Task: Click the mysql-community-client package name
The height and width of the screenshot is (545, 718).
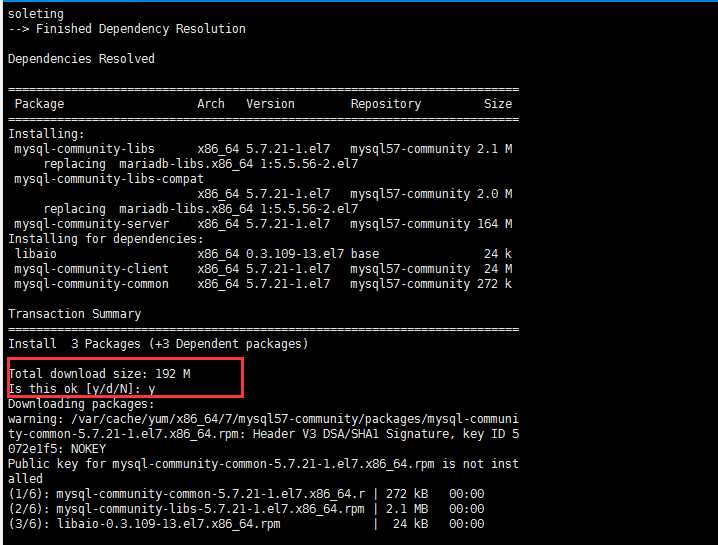Action: (x=92, y=269)
